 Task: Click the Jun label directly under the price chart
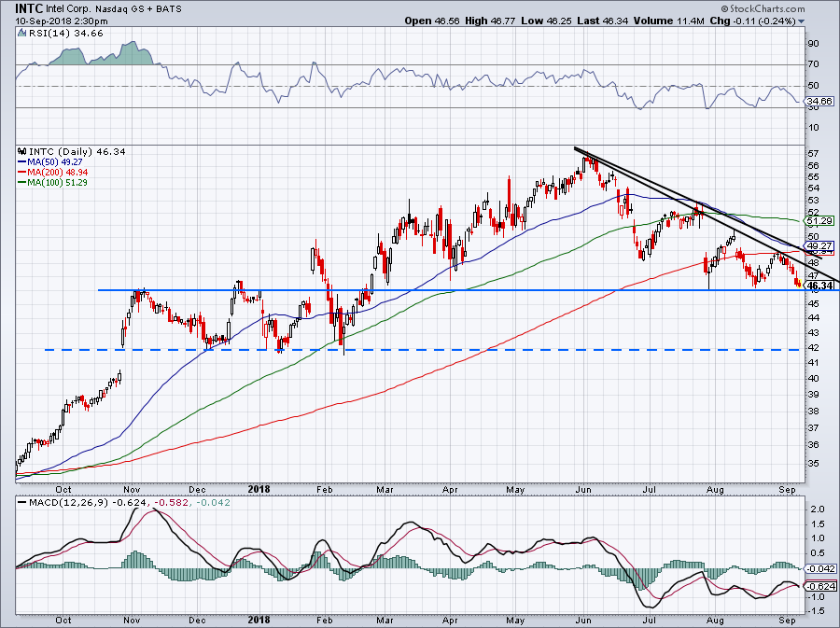tap(582, 489)
